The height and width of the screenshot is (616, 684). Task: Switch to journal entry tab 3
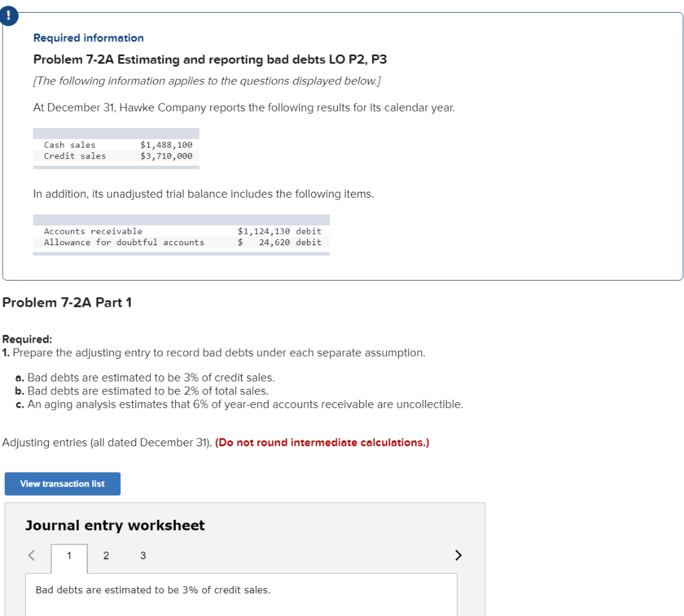tap(142, 555)
